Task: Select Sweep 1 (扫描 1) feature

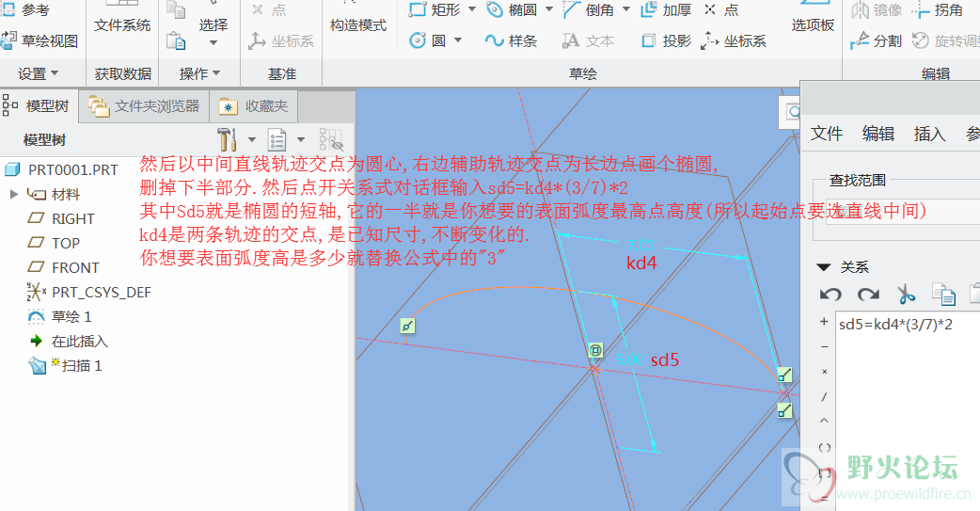Action: [65, 365]
